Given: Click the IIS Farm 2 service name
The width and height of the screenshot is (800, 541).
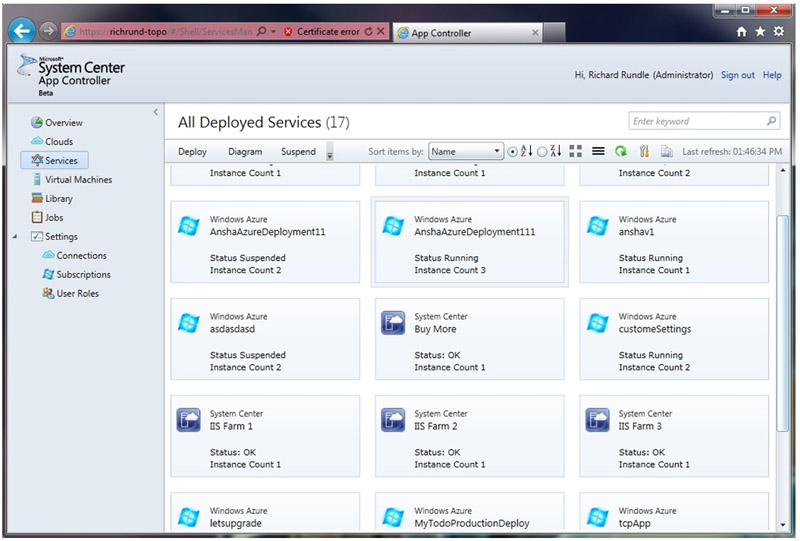Looking at the screenshot, I should pos(436,426).
